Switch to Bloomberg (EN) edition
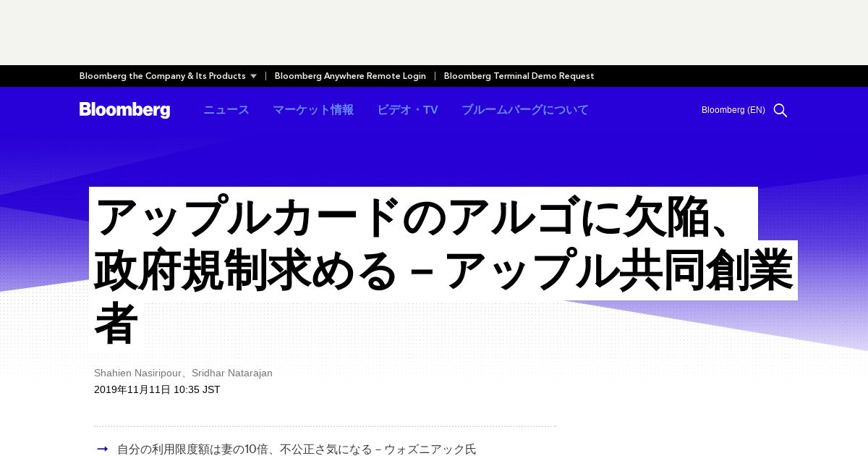 733,110
